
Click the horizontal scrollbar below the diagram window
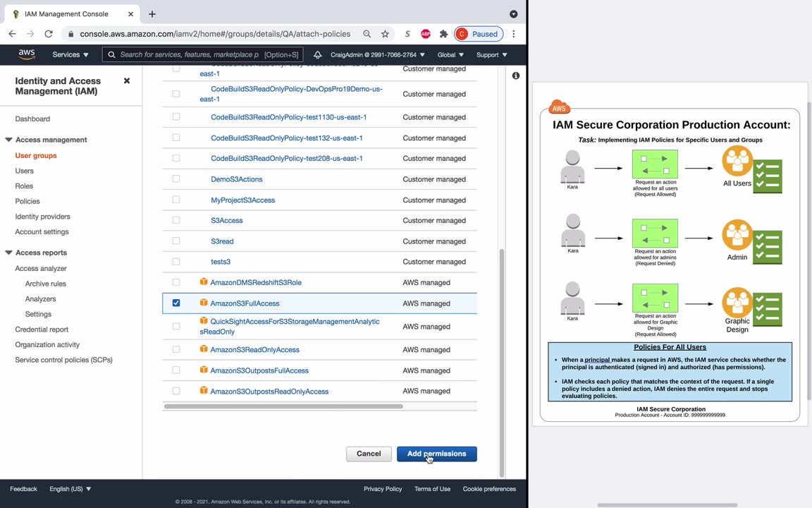coord(667,504)
